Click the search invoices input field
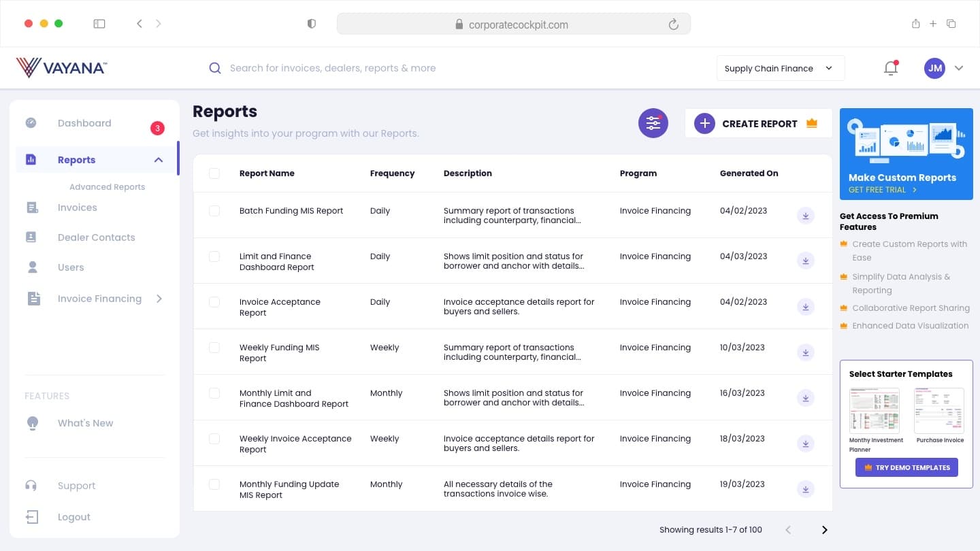This screenshot has width=980, height=551. click(x=333, y=68)
